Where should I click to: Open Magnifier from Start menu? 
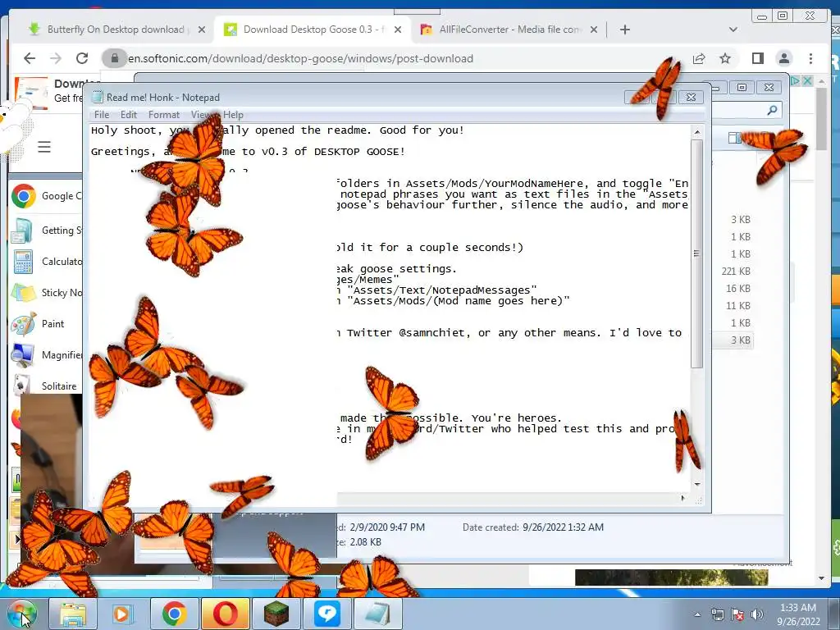pos(46,354)
